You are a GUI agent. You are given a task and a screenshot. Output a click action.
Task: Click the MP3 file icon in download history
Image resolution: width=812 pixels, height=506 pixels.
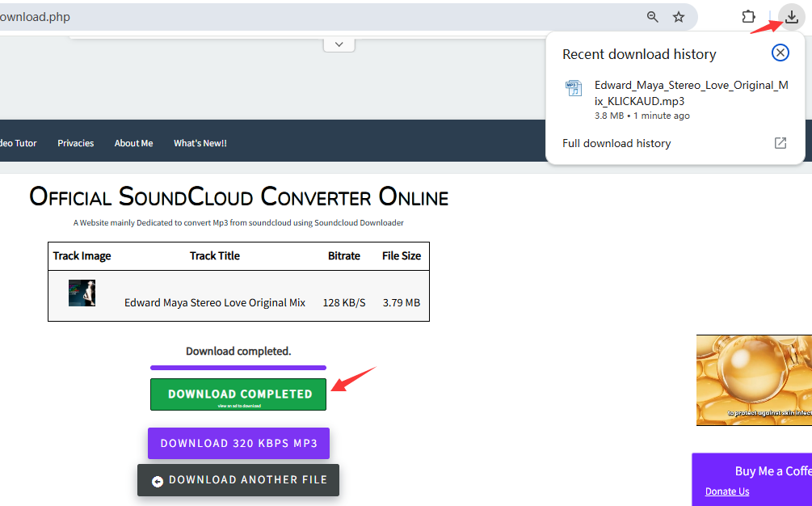[x=574, y=89]
